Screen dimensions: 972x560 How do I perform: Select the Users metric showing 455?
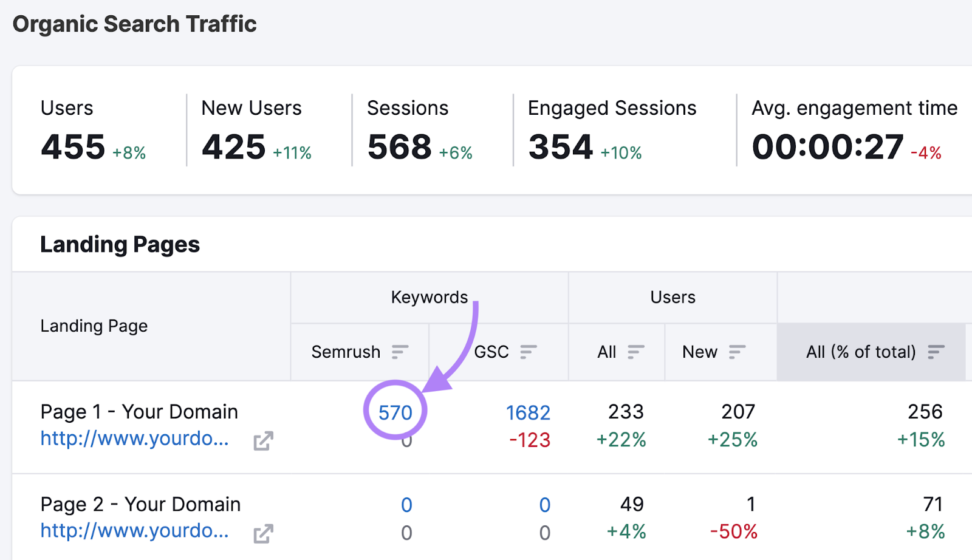72,146
